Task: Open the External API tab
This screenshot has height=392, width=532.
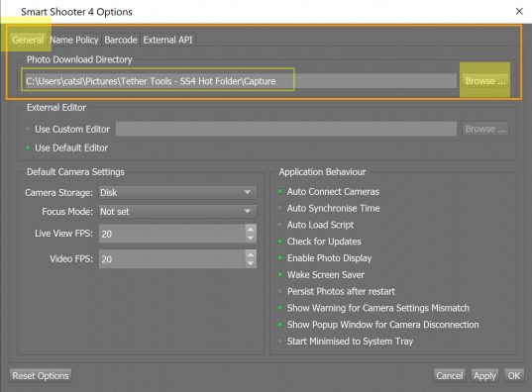Action: pos(167,40)
